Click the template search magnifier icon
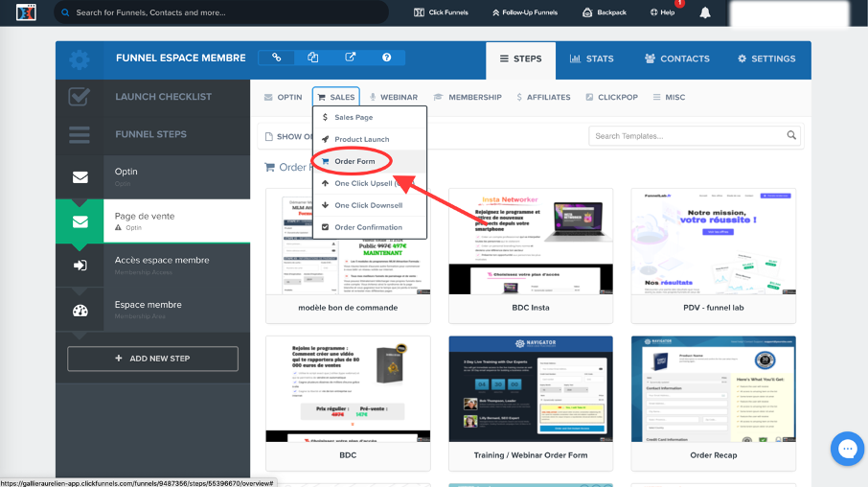This screenshot has width=868, height=487. click(791, 135)
